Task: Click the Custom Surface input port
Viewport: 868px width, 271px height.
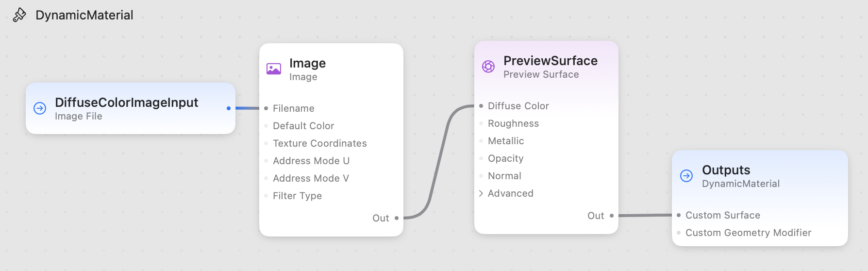Action: pos(679,215)
